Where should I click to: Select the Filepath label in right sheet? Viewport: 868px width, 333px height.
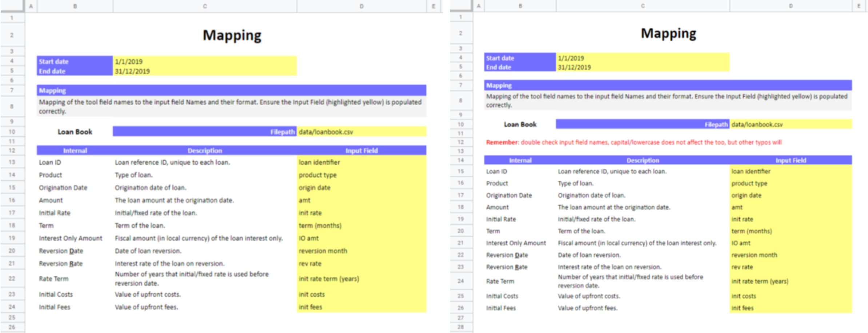coord(716,124)
